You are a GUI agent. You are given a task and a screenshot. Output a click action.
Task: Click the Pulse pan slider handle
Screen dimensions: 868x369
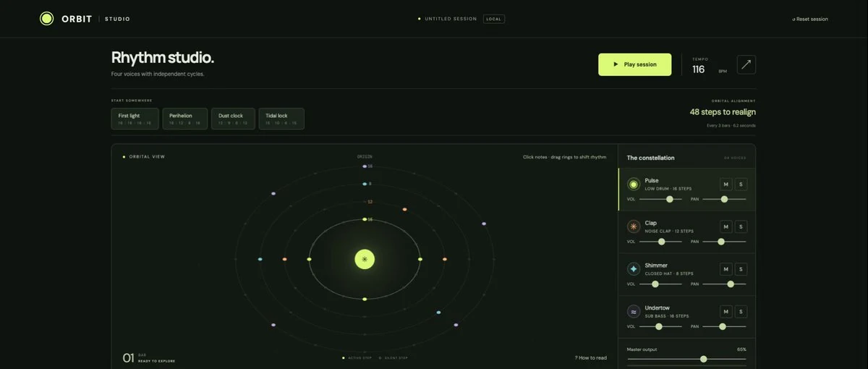click(x=724, y=199)
